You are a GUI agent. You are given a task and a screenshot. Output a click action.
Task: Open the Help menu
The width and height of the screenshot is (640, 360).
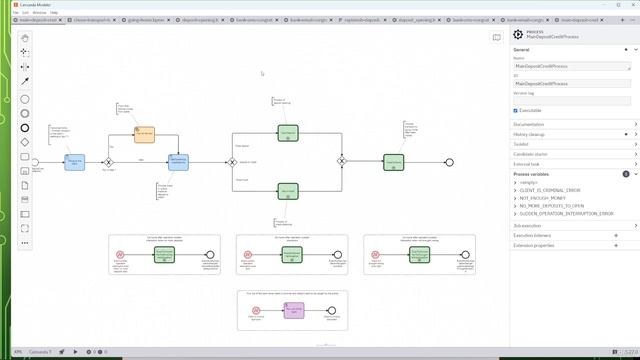click(x=54, y=13)
